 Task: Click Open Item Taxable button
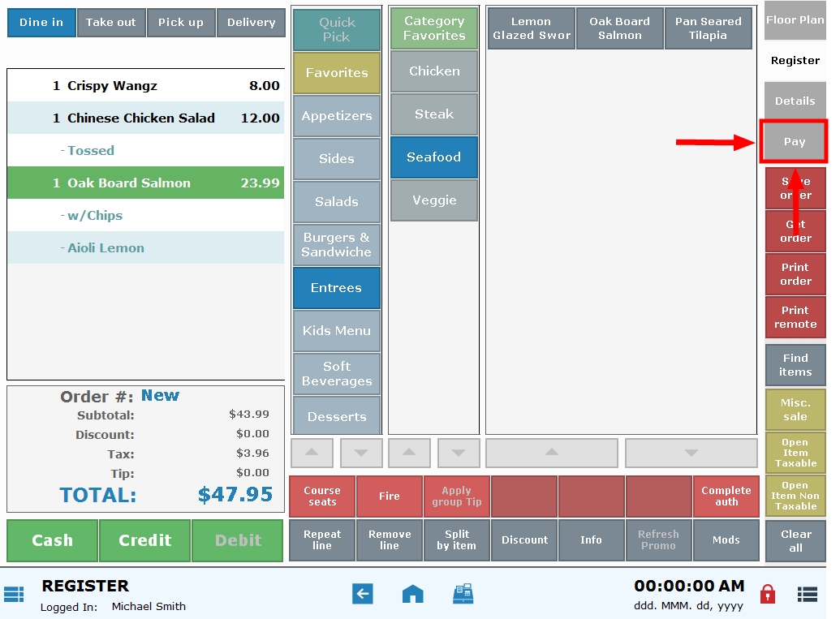[x=795, y=453]
